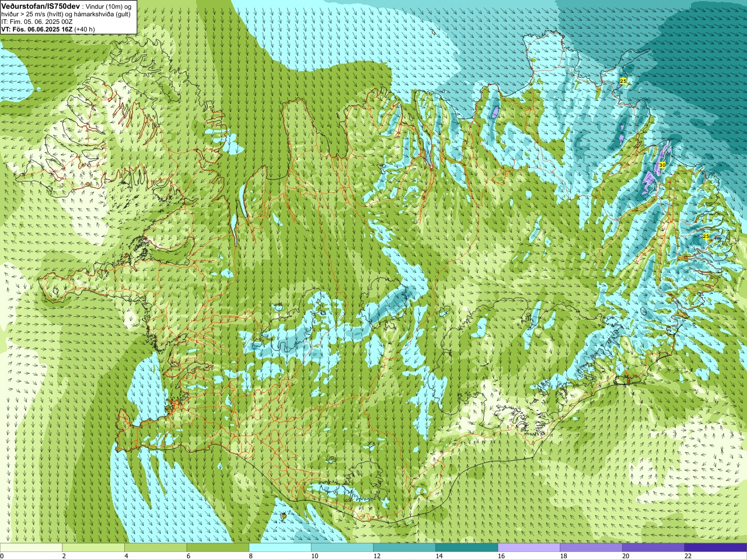Click legend scale number '22'
This screenshot has width=747, height=560.
(687, 556)
